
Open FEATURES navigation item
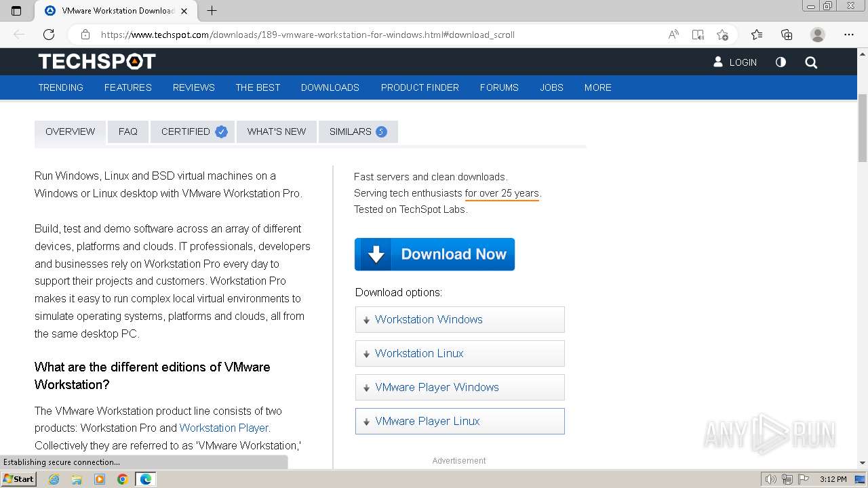(128, 87)
